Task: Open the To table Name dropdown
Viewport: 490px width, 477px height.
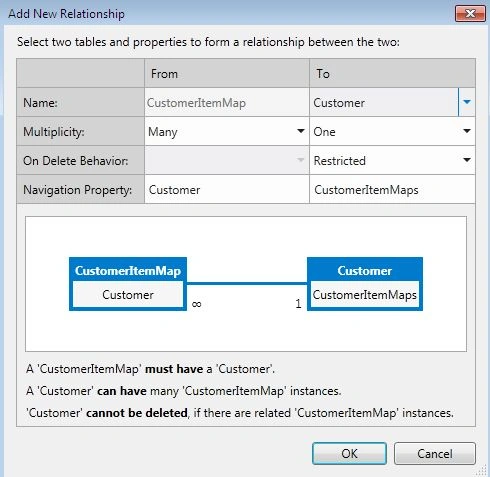Action: [x=467, y=102]
